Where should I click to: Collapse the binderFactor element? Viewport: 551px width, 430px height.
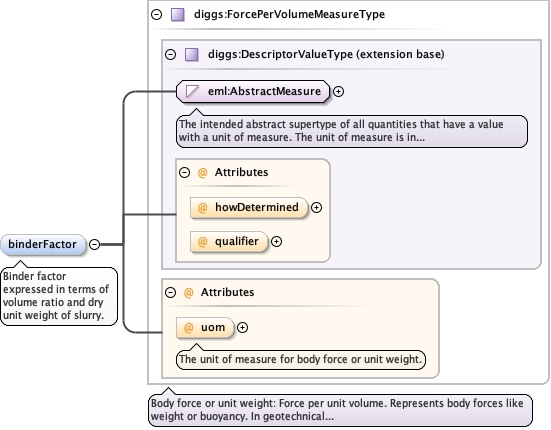click(x=95, y=244)
